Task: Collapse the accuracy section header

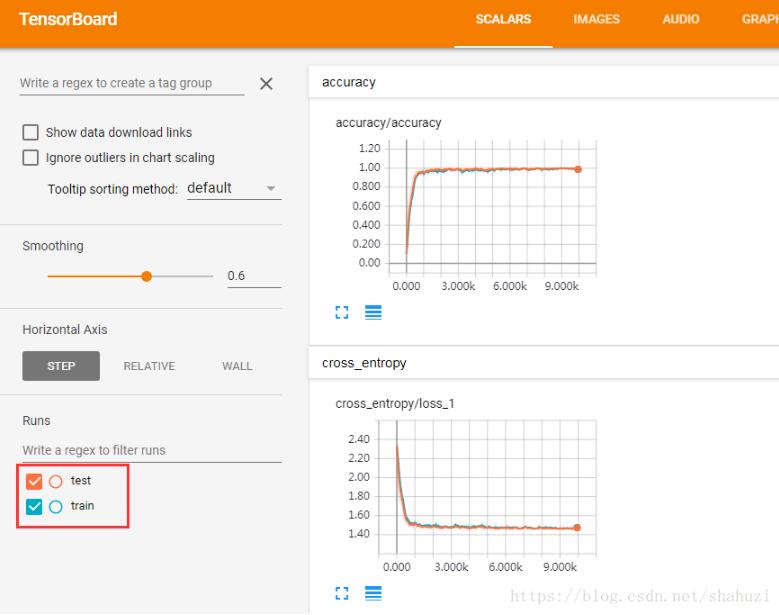Action: (x=349, y=82)
